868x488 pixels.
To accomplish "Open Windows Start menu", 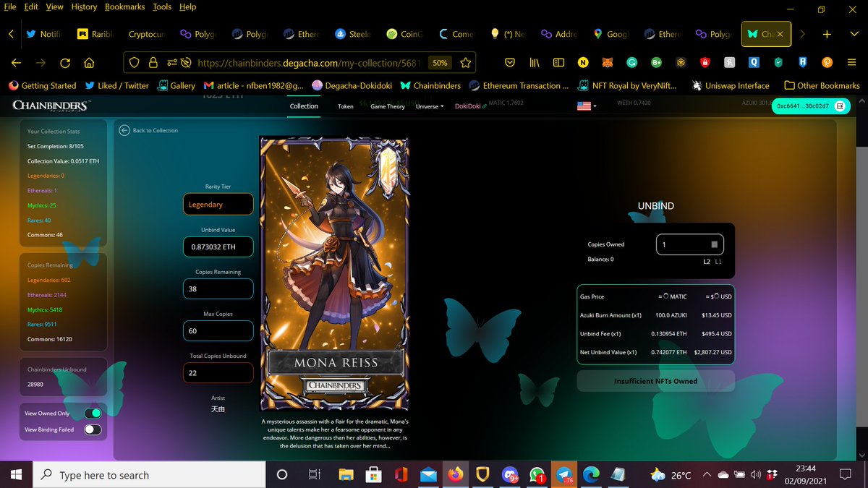I will coord(16,475).
